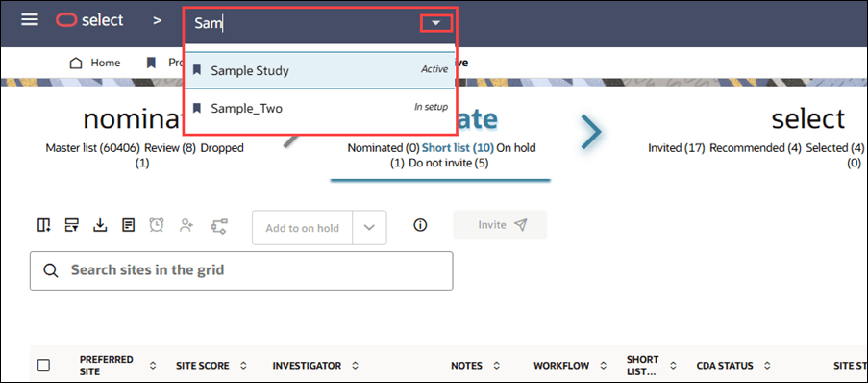
Task: Open Invited (17) list
Action: pos(677,148)
